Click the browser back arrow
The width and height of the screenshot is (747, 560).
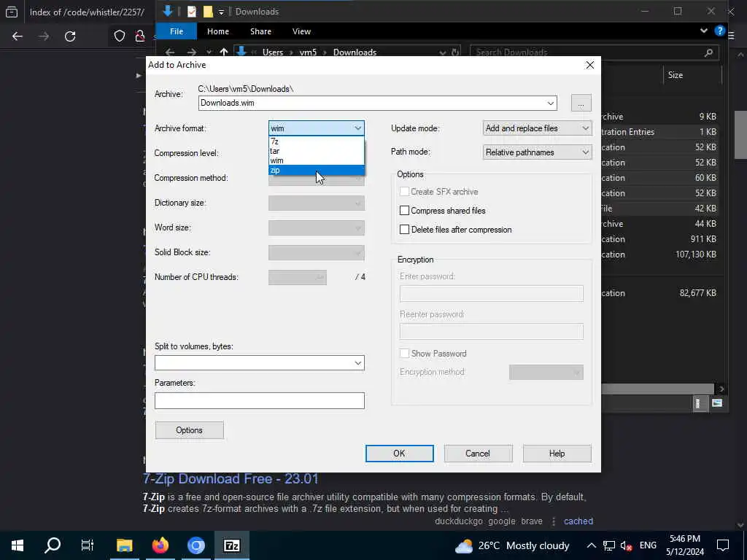tap(18, 36)
